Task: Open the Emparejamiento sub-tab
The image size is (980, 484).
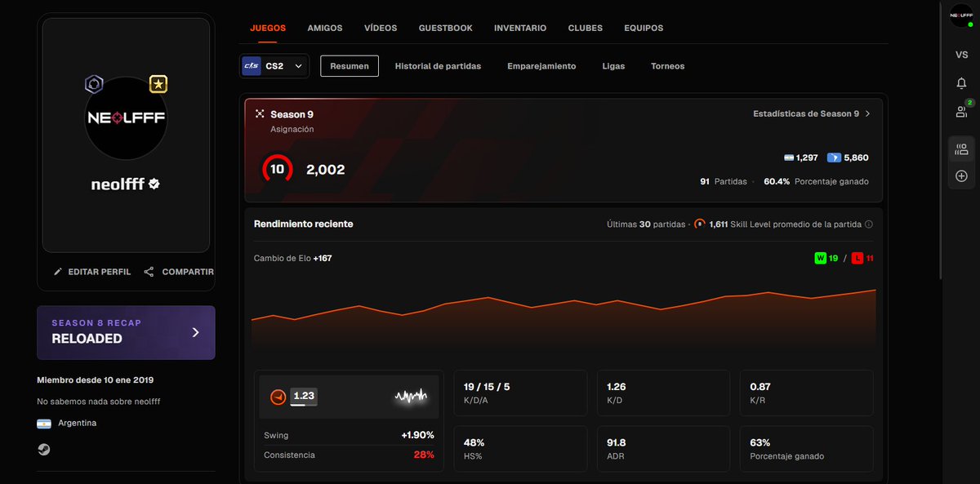Action: (x=541, y=66)
